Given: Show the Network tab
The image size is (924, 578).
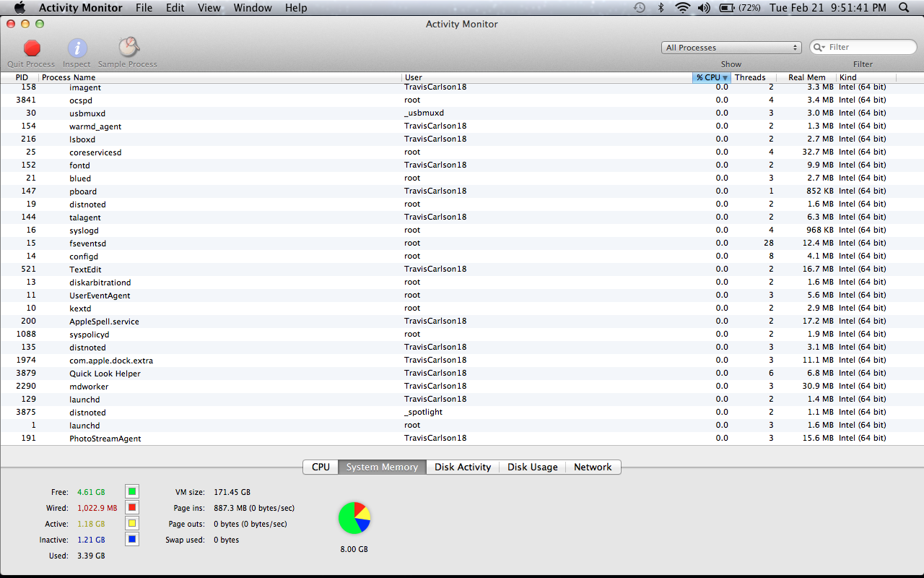Looking at the screenshot, I should (593, 467).
